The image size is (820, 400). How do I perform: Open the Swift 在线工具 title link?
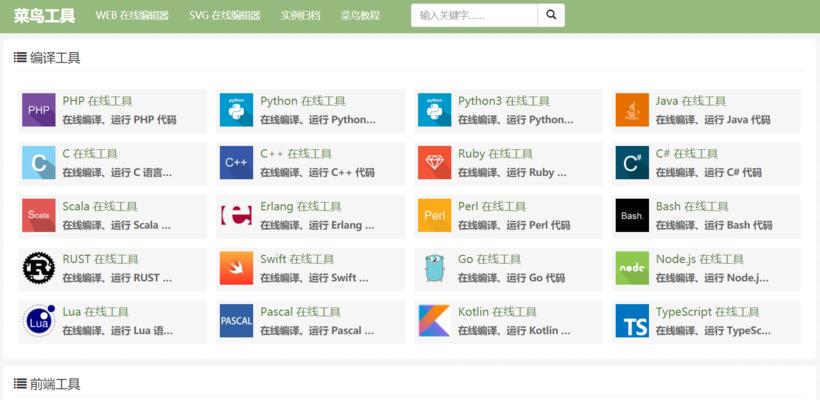(297, 259)
